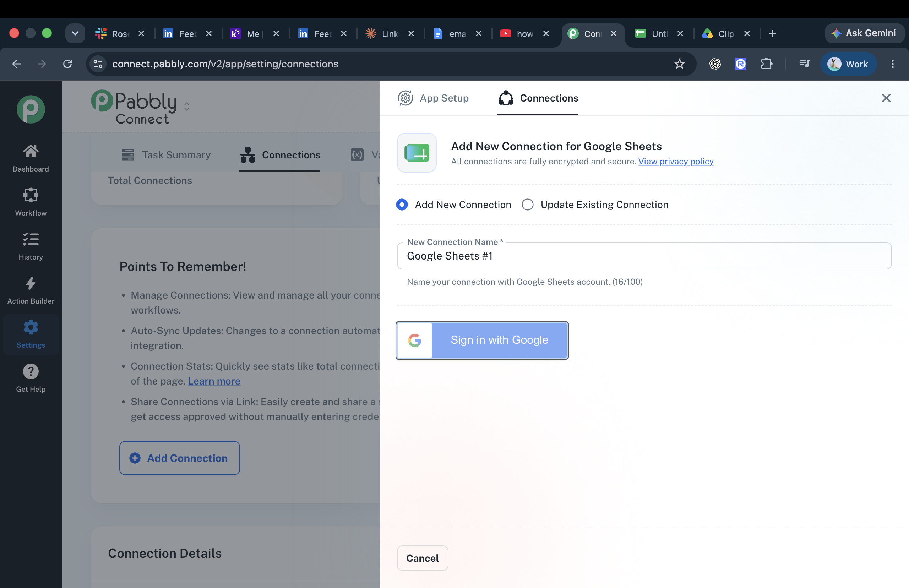Click the 'Points To Remember!' heading
Viewport: 909px width, 588px height.
183,266
